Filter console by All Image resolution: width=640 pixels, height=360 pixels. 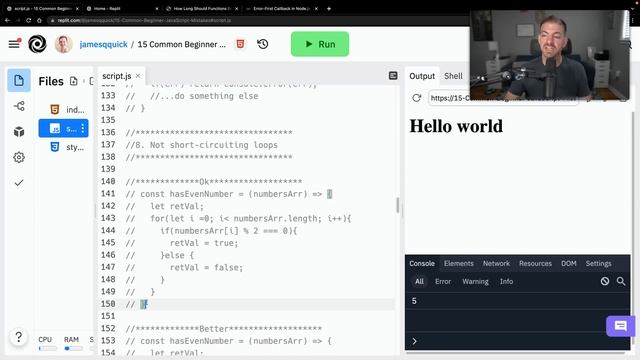click(x=419, y=281)
